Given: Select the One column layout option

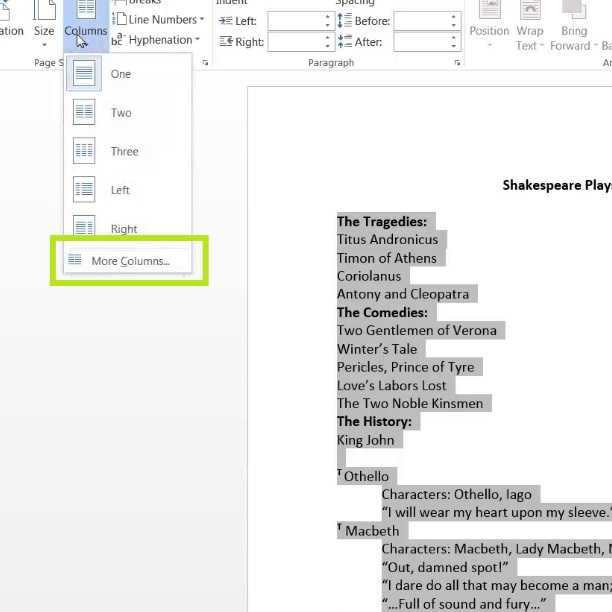Looking at the screenshot, I should [x=128, y=74].
